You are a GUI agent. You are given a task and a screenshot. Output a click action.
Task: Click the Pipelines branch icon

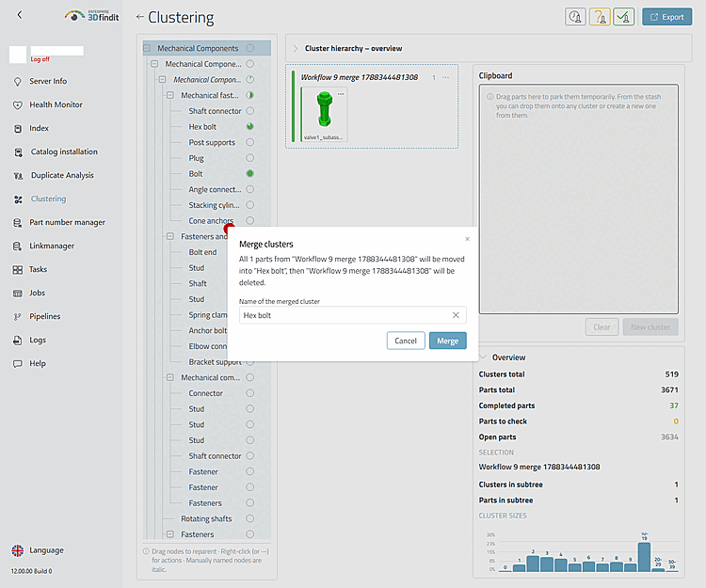(x=18, y=317)
